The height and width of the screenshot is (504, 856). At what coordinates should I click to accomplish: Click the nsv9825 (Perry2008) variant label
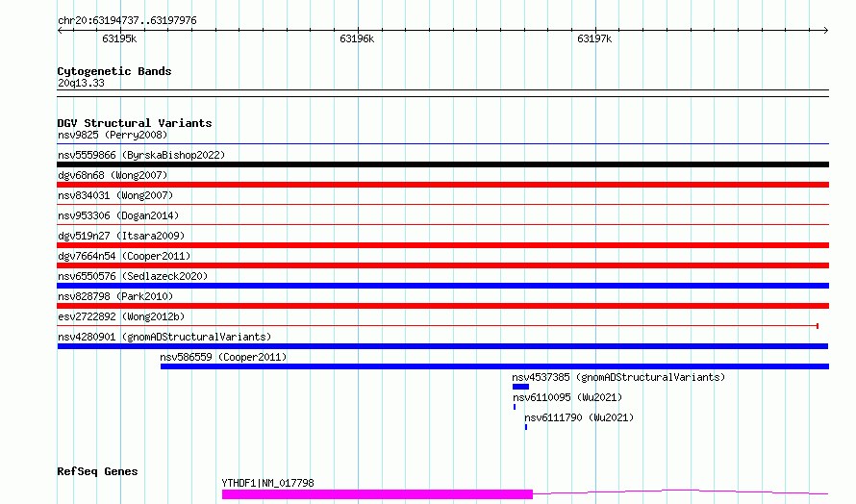point(113,135)
